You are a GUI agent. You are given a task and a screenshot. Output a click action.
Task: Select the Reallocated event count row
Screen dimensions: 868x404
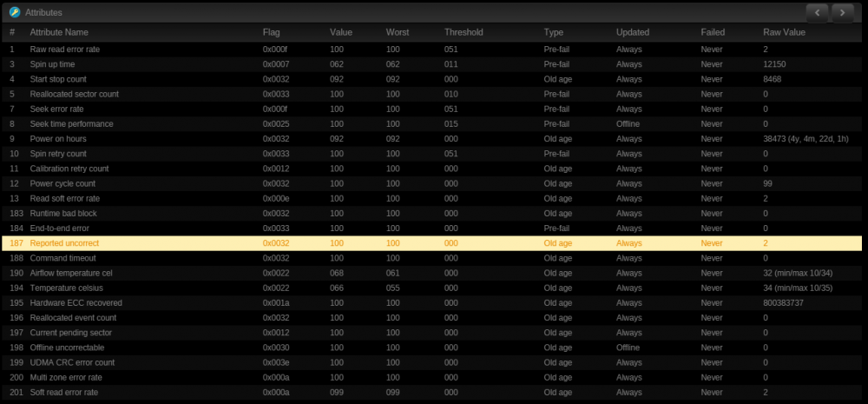point(431,318)
